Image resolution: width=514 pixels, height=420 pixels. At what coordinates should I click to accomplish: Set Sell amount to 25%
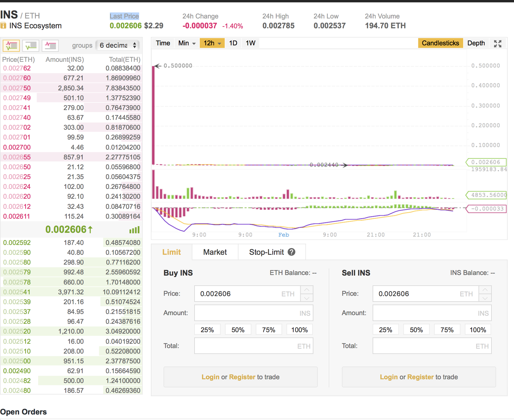[x=386, y=330]
